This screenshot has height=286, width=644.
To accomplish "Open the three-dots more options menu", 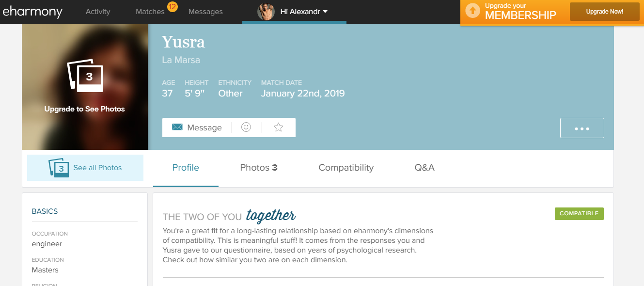I will tap(582, 128).
